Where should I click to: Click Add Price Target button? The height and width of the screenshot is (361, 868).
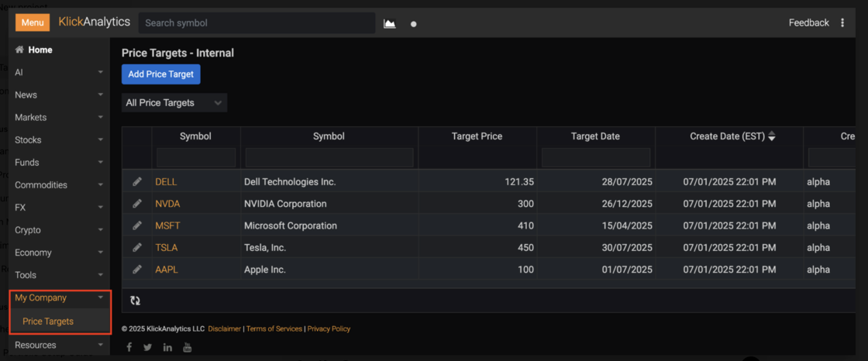coord(161,74)
